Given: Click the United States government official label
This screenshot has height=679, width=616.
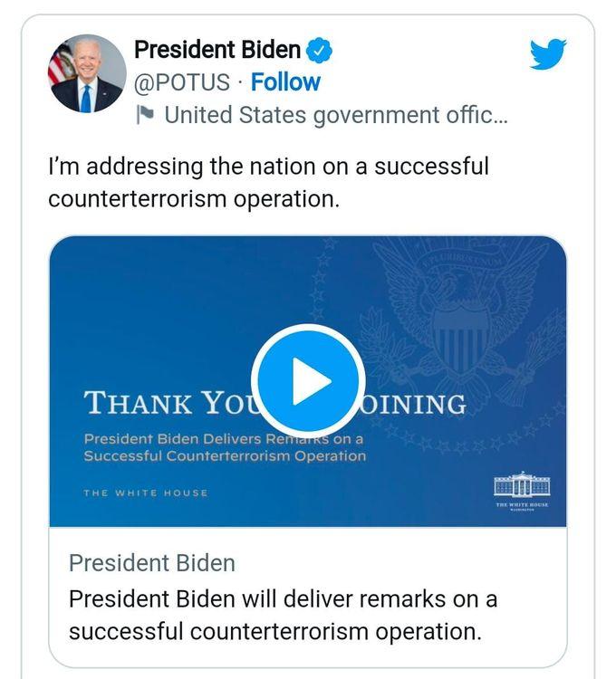Looking at the screenshot, I should [x=335, y=115].
